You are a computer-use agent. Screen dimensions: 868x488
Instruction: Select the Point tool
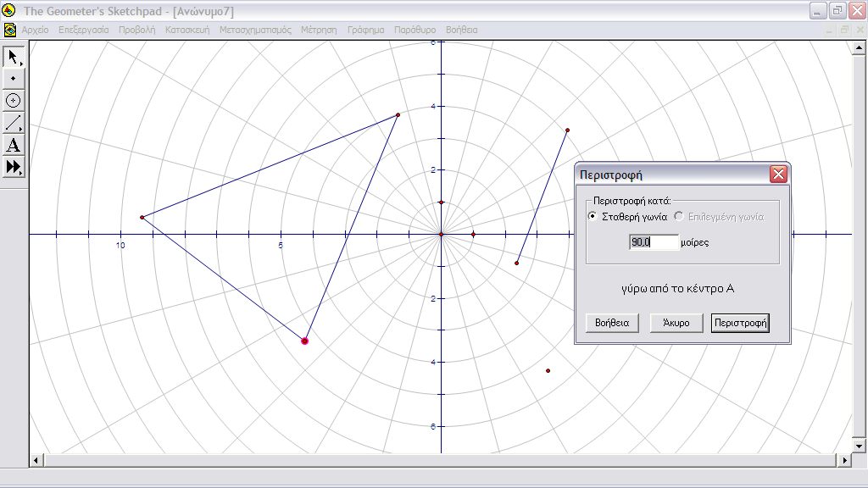[x=14, y=79]
